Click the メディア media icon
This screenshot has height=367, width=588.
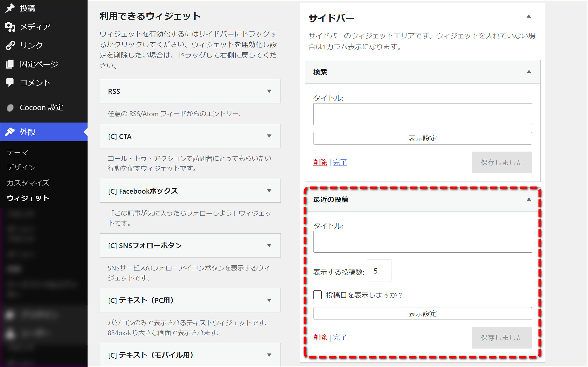tap(10, 27)
